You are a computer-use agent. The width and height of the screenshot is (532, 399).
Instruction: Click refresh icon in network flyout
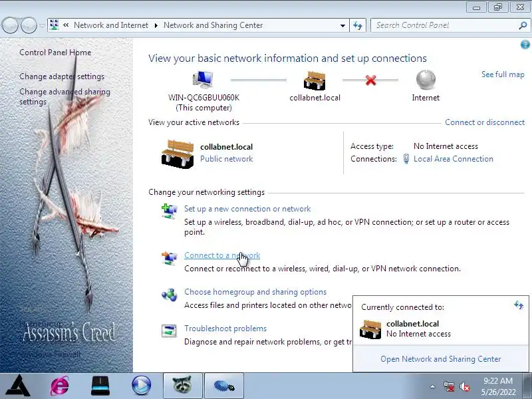click(x=519, y=305)
